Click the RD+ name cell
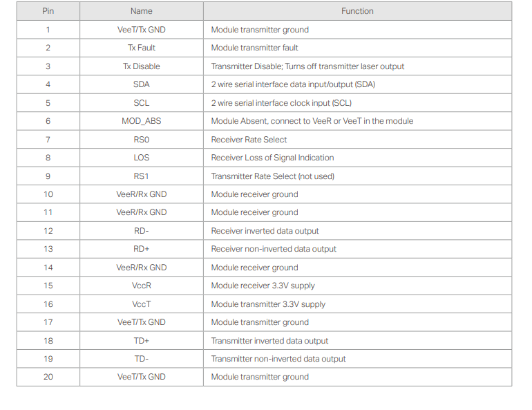Viewport: 532px width, 410px height. [x=141, y=249]
